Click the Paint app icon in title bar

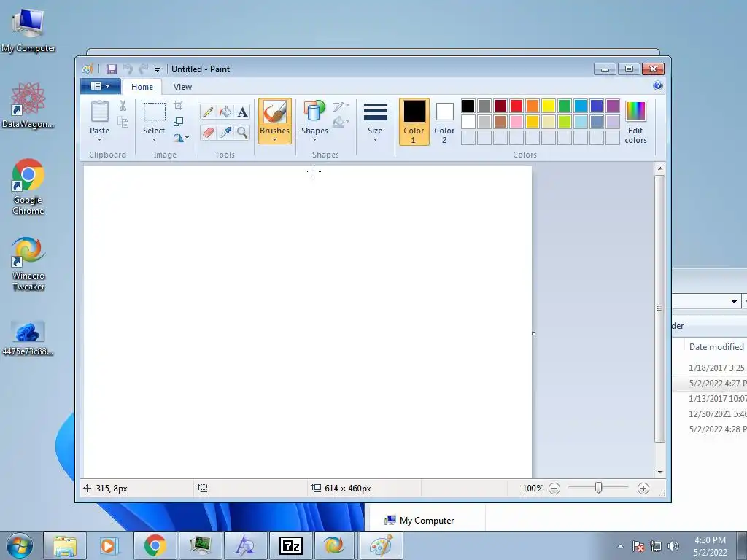click(88, 69)
